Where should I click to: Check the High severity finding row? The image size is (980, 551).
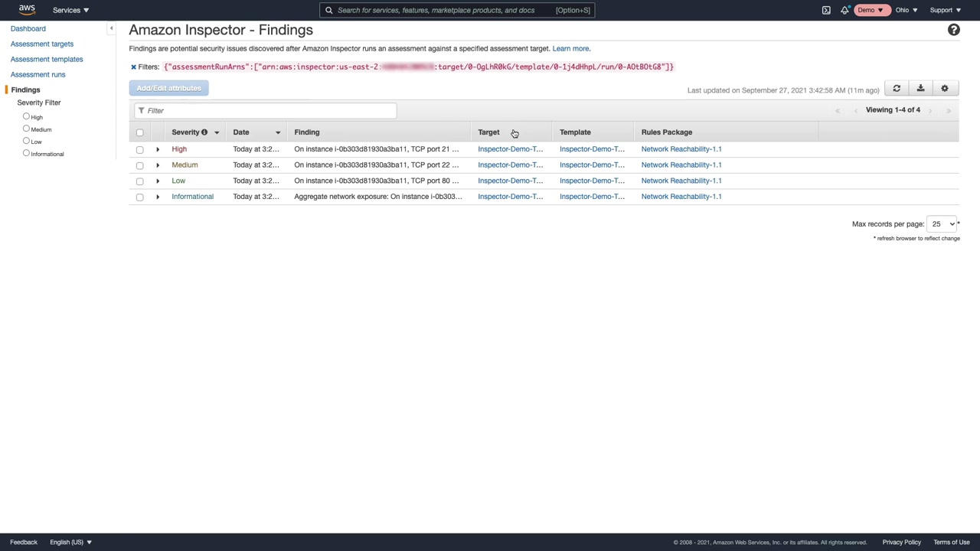pos(139,149)
